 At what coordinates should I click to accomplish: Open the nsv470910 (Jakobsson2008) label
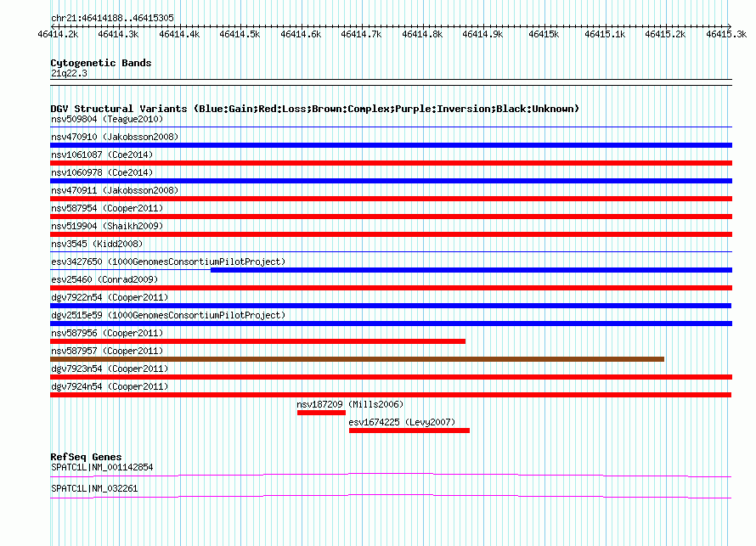(115, 137)
